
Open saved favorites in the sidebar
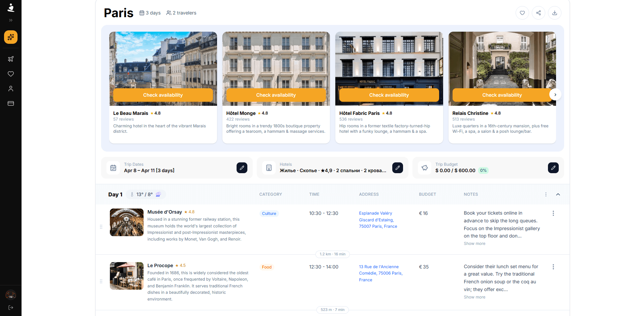(11, 74)
